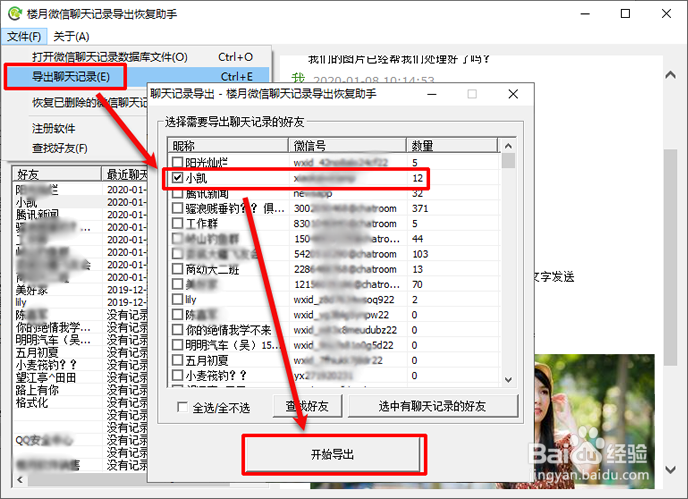This screenshot has height=499, width=688.
Task: Click main window chat scroll-down arrow
Action: tap(670, 470)
